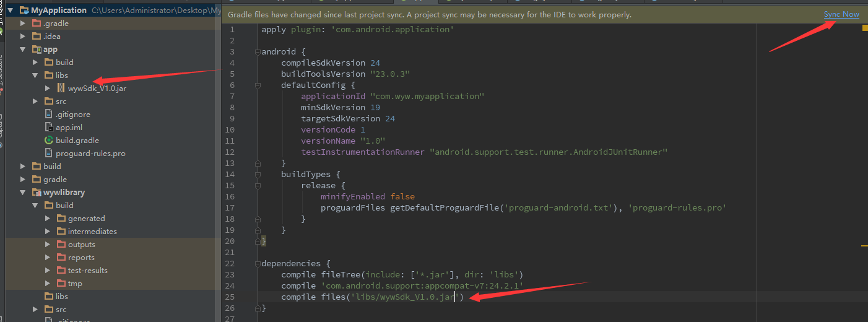
Task: Collapse the MyApplication root node arrow
Action: pyautogui.click(x=11, y=10)
